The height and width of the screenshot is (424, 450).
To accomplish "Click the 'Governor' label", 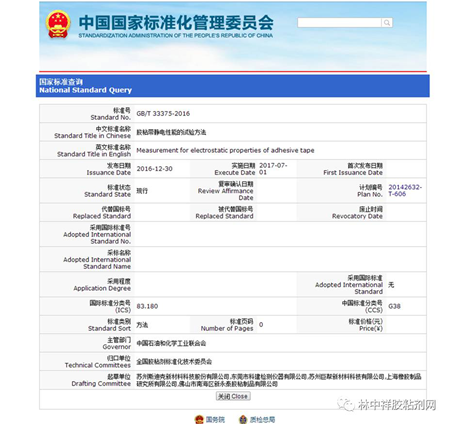I will point(117,347).
